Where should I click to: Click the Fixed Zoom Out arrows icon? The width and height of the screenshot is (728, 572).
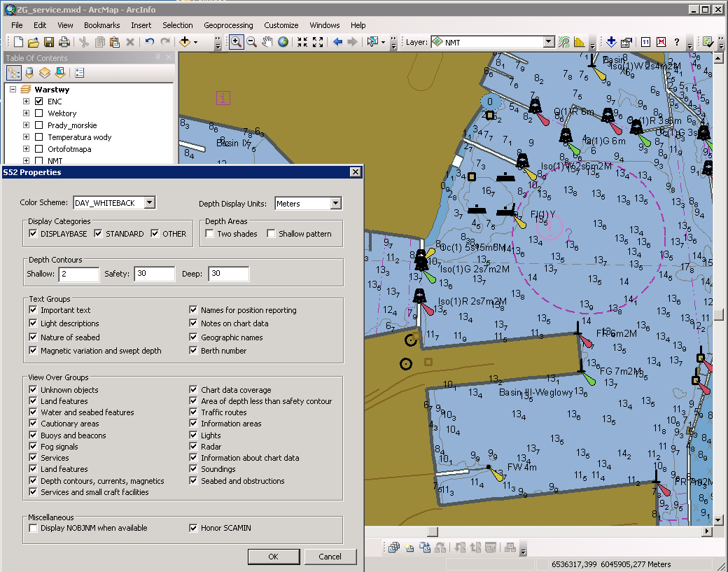tap(318, 42)
